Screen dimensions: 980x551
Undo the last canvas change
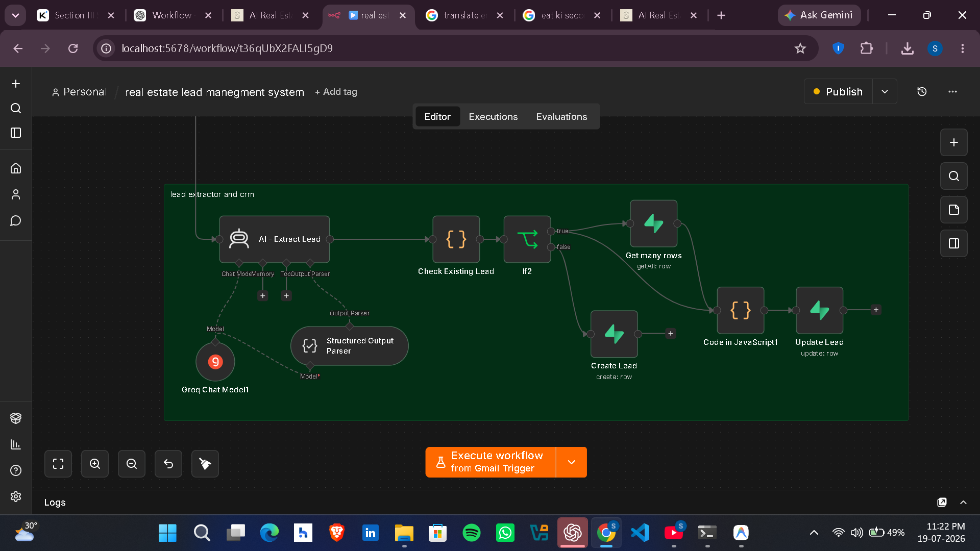tap(168, 464)
